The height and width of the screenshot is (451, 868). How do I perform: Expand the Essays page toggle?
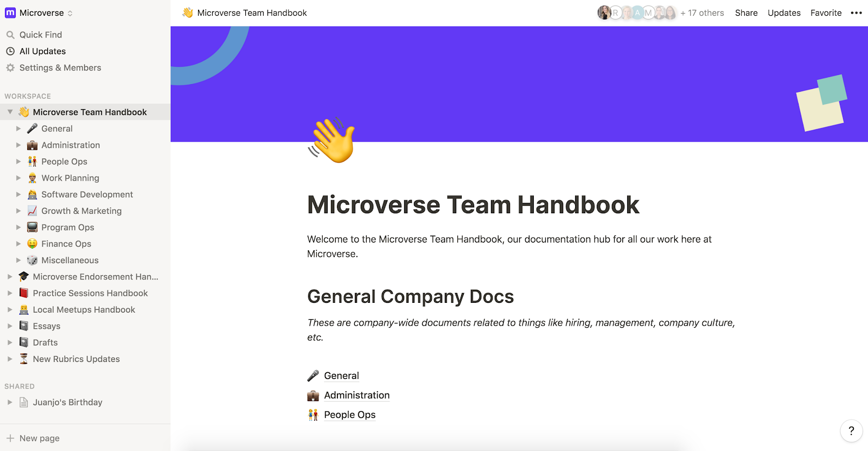(x=10, y=326)
